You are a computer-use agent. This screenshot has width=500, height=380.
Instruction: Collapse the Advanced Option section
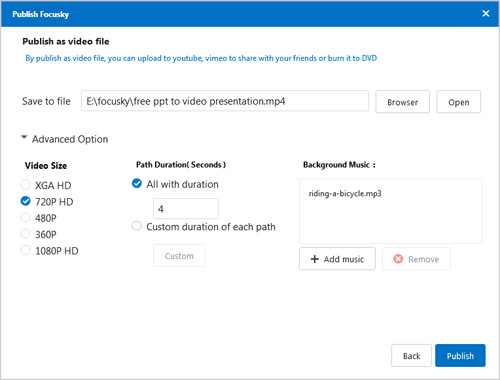(24, 137)
